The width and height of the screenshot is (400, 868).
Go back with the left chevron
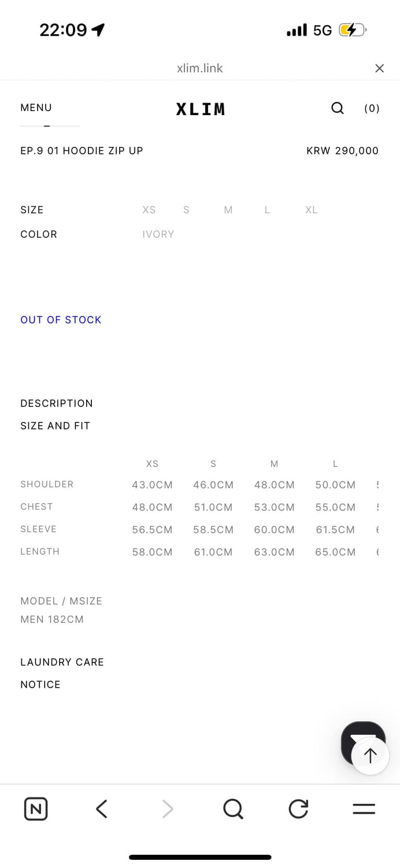(102, 808)
